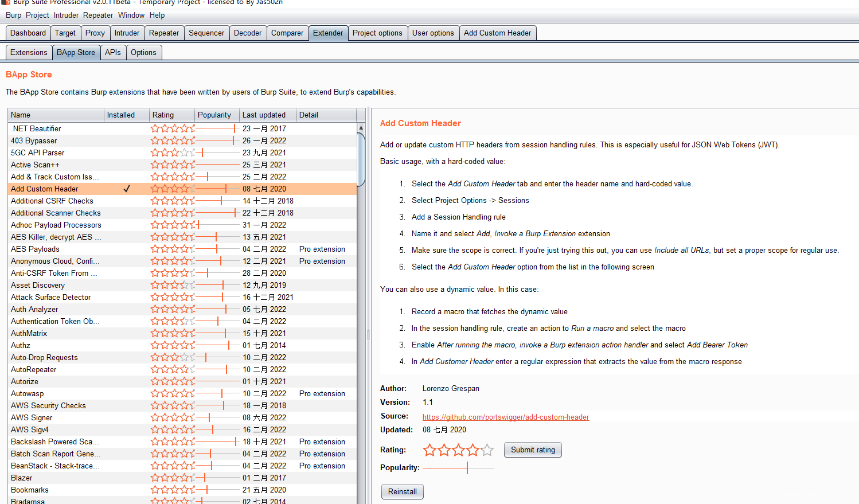
Task: Select the Active Scan++ extension
Action: tap(182, 165)
